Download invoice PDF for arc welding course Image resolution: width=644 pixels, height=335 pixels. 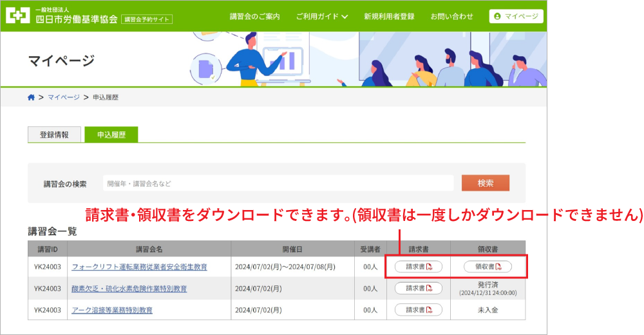418,310
